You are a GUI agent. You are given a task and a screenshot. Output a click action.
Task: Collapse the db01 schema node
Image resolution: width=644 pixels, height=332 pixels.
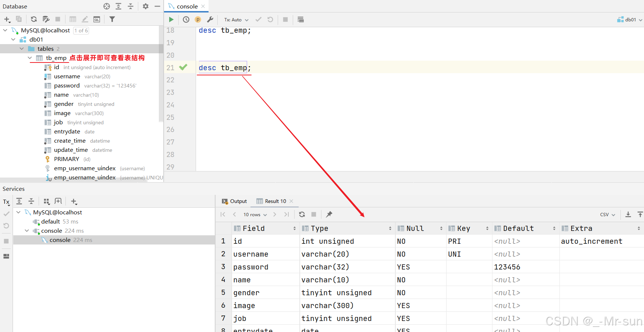click(13, 39)
